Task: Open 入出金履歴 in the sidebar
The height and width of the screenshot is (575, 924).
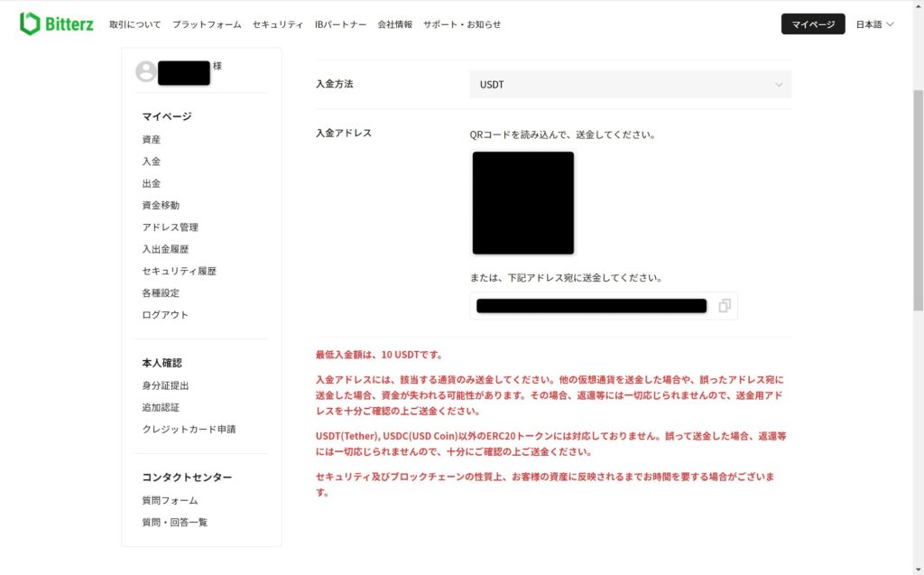Action: coord(166,249)
